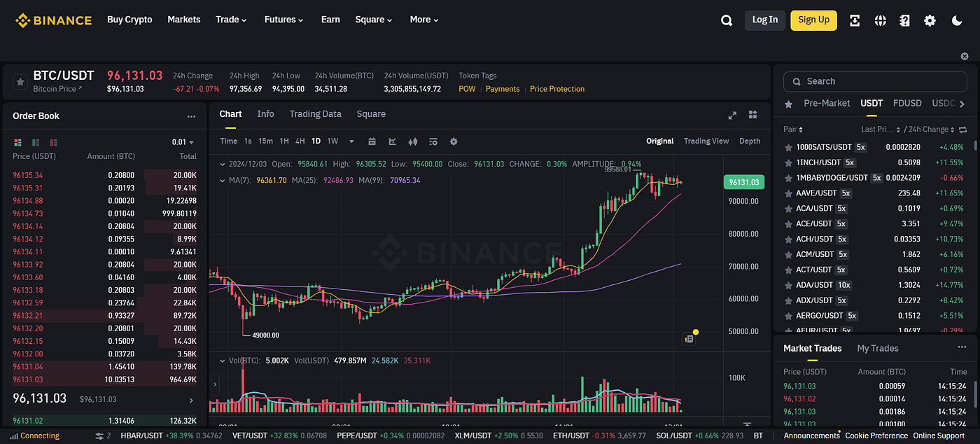Select the 1H chart interval

coord(284,141)
